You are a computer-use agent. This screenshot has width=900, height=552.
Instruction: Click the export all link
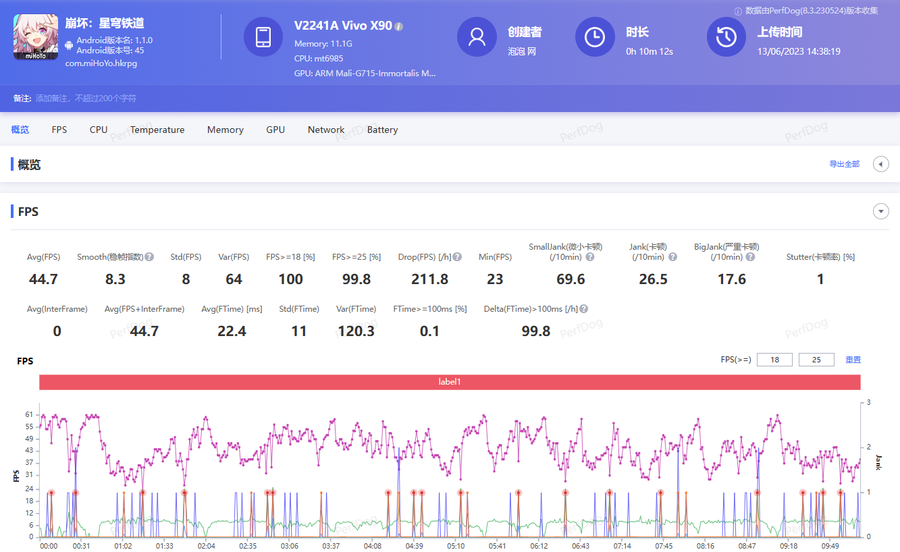(x=844, y=164)
